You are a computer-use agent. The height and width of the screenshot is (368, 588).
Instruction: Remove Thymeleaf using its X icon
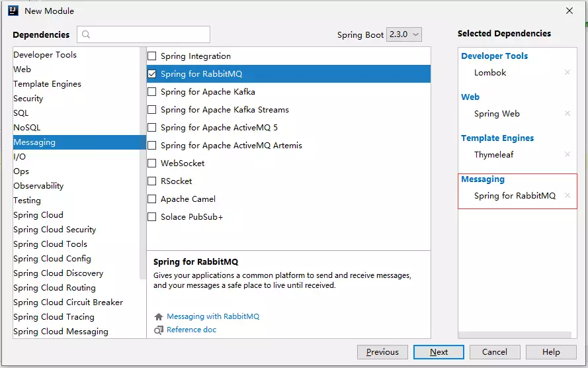click(567, 154)
